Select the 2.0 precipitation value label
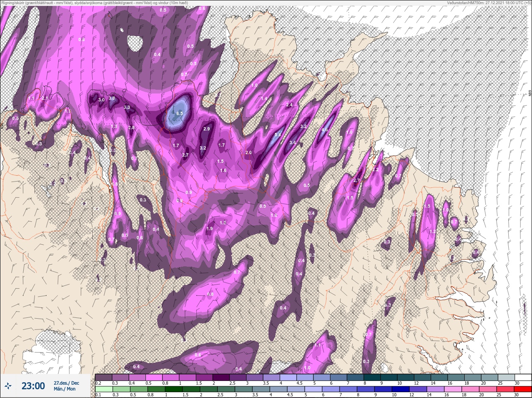532x398 pixels. (249, 153)
